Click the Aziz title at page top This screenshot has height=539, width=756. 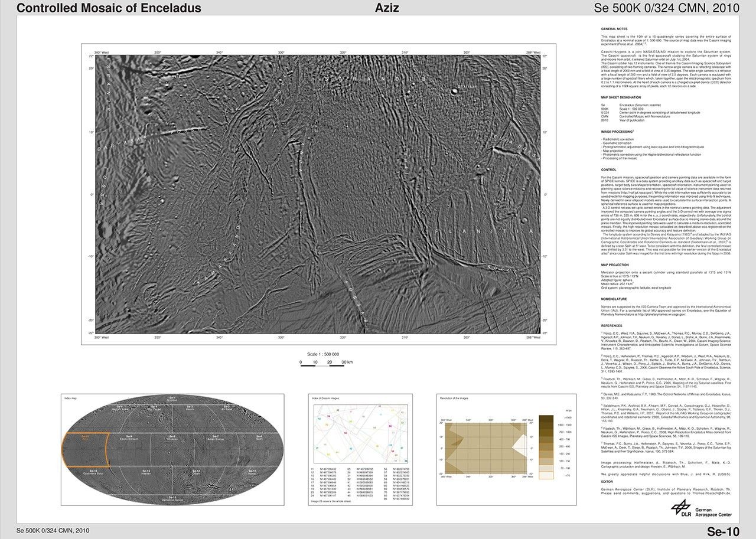(x=387, y=8)
